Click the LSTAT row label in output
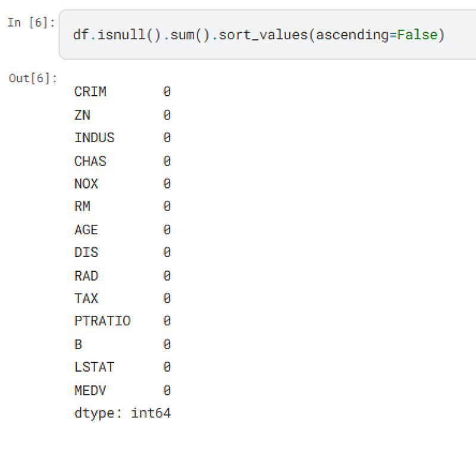Image resolution: width=476 pixels, height=449 pixels. pyautogui.click(x=95, y=367)
